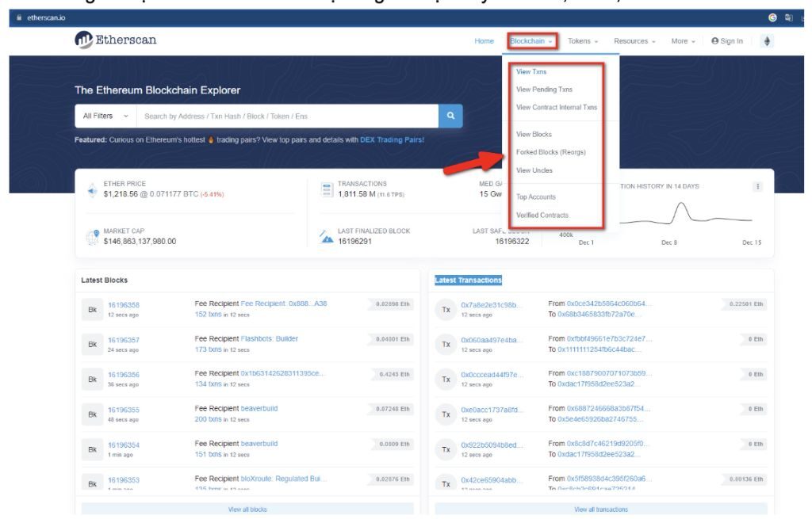Click the Last Finalized Block icon
The image size is (812, 519).
(327, 236)
